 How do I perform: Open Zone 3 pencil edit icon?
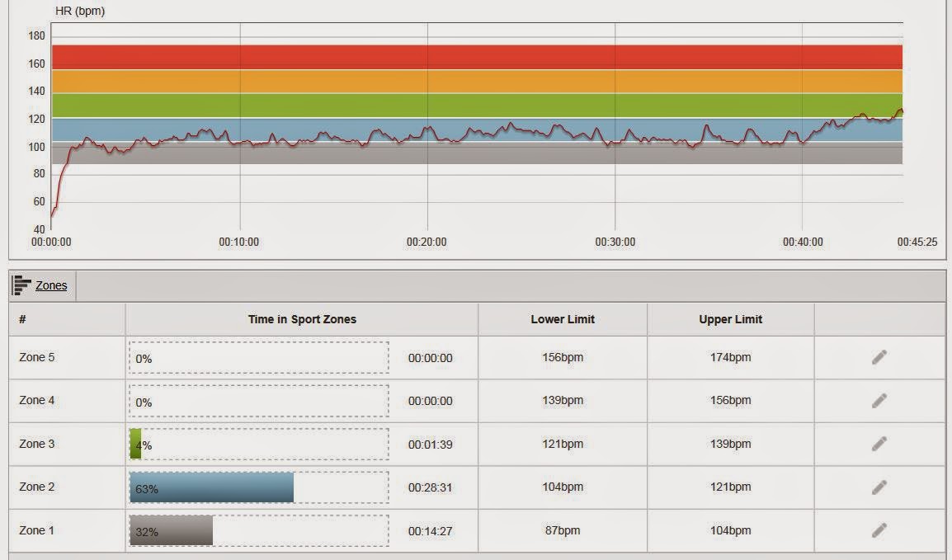click(879, 444)
